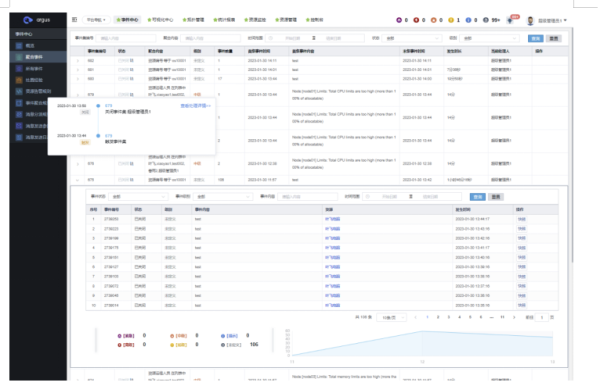Open the user account dropdown arrow
Viewport: 600px width, 386px height.
pos(565,20)
